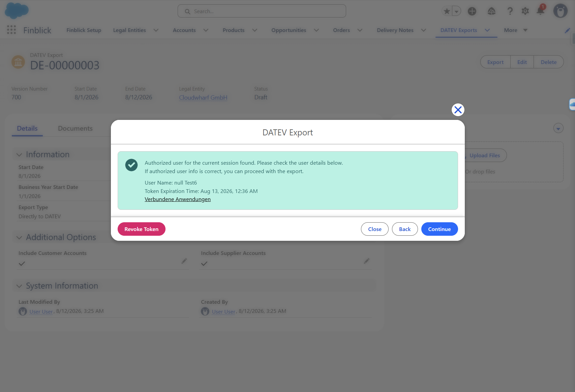Open the Last Modified By User User link
Viewport: 575px width, 392px height.
click(x=41, y=312)
